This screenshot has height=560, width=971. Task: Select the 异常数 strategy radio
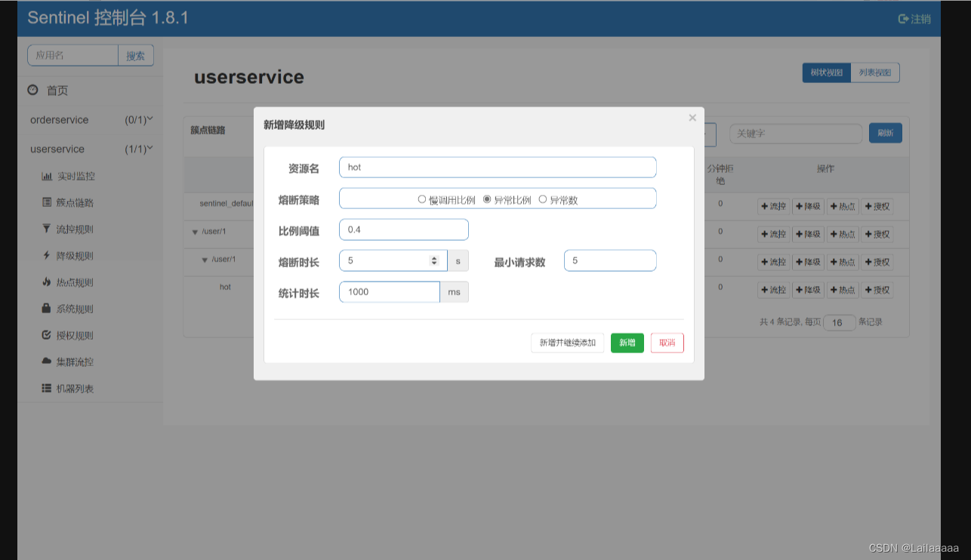[543, 199]
